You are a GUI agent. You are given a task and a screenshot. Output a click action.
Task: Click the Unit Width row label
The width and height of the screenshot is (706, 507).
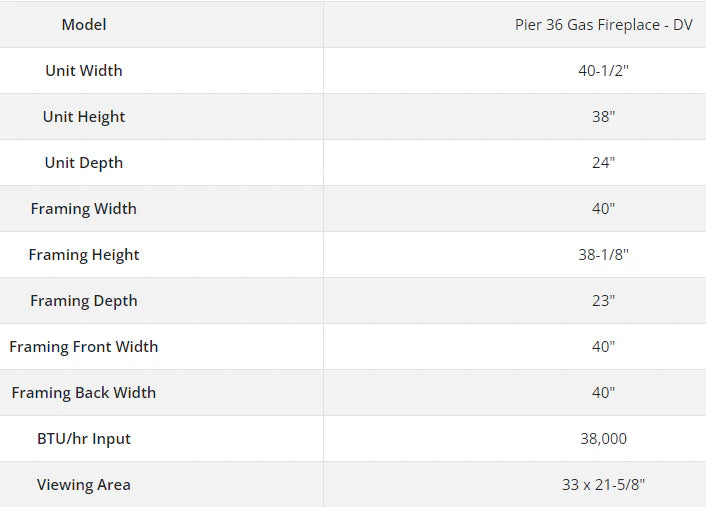point(84,70)
